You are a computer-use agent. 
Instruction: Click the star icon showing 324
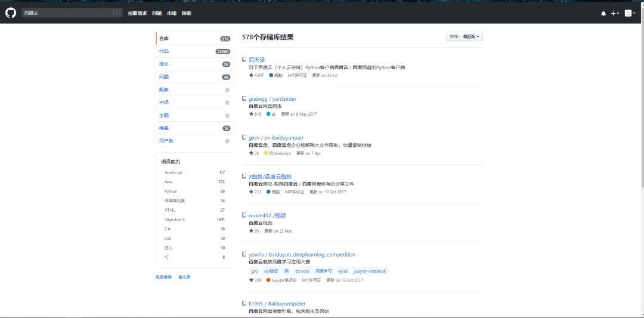(x=251, y=280)
